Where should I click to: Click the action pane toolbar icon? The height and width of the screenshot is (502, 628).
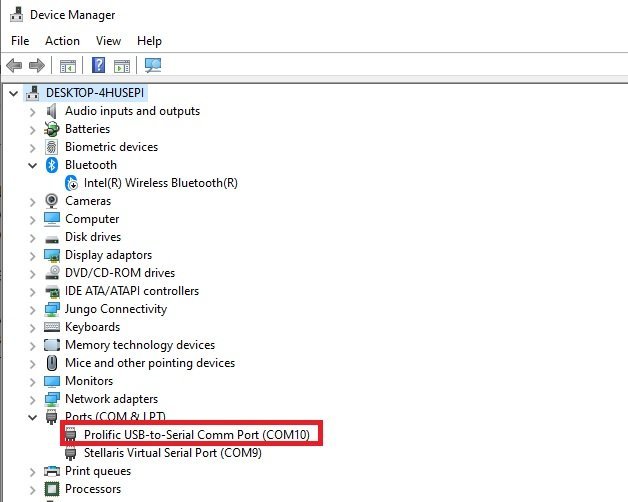tap(122, 66)
